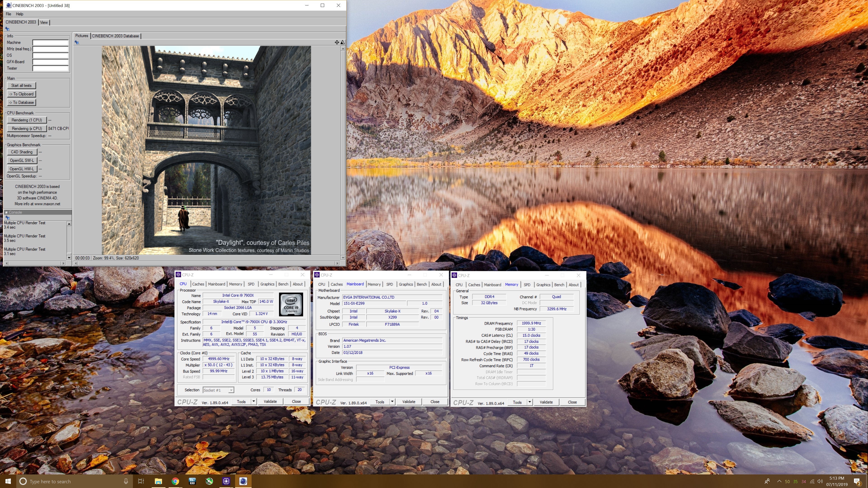
Task: Click the picture viewer vertical scrollbar down arrow
Action: (x=343, y=258)
